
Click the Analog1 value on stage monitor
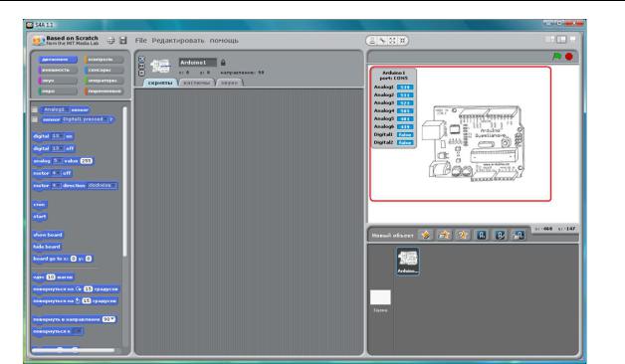pyautogui.click(x=405, y=88)
